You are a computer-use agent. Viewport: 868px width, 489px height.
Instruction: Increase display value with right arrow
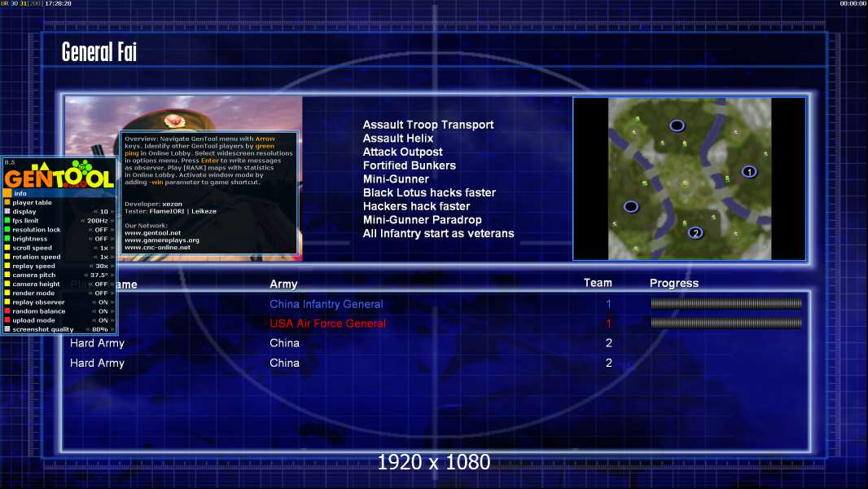coord(112,212)
